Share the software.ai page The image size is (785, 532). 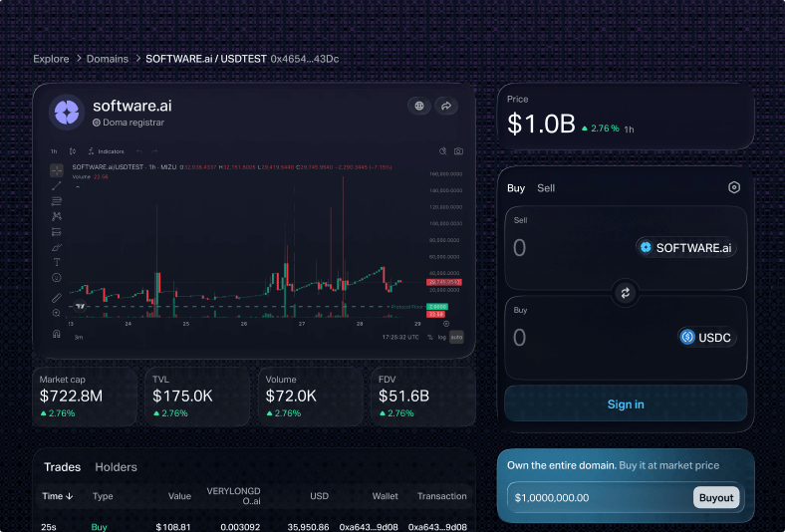coord(446,106)
